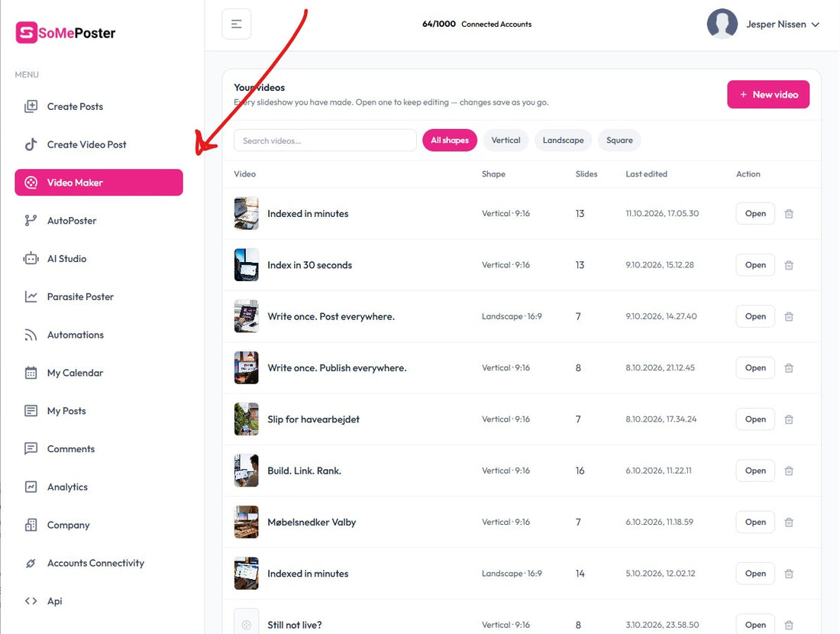
Task: Open AI Studio menu item
Action: [x=99, y=258]
